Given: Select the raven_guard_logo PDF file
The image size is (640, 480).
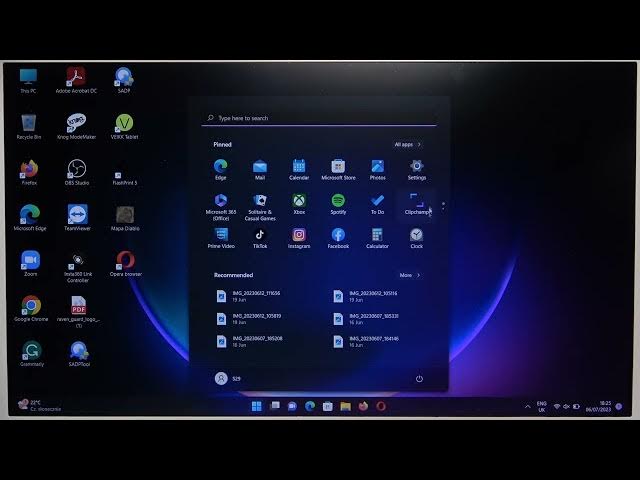Looking at the screenshot, I should click(x=78, y=312).
